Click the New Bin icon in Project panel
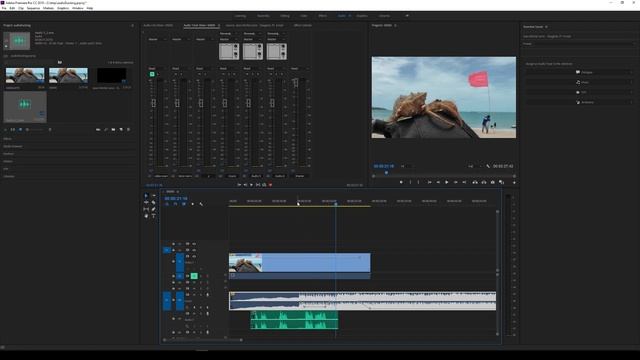Viewport: 640px width, 360px height. pos(113,129)
